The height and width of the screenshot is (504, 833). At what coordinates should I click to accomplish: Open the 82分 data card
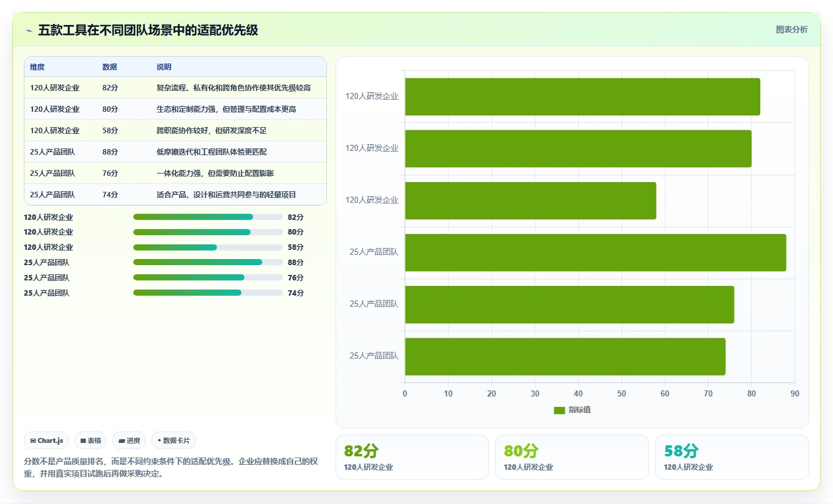(x=412, y=457)
